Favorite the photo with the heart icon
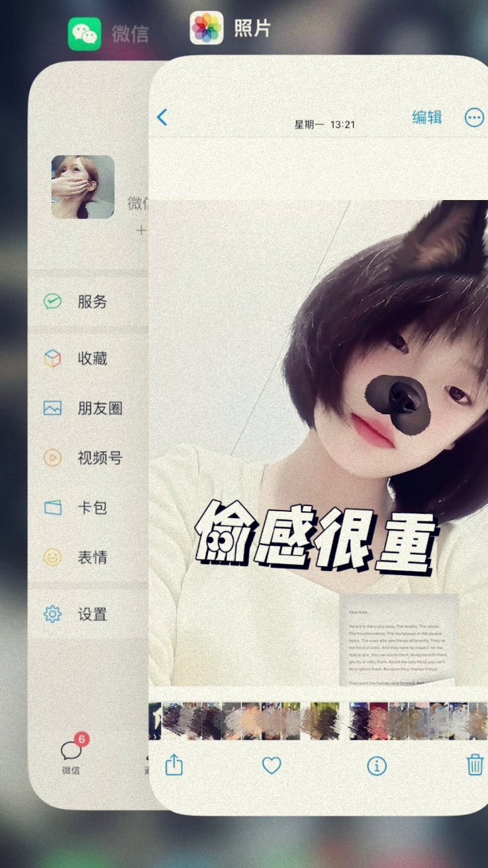488x868 pixels. pyautogui.click(x=272, y=766)
